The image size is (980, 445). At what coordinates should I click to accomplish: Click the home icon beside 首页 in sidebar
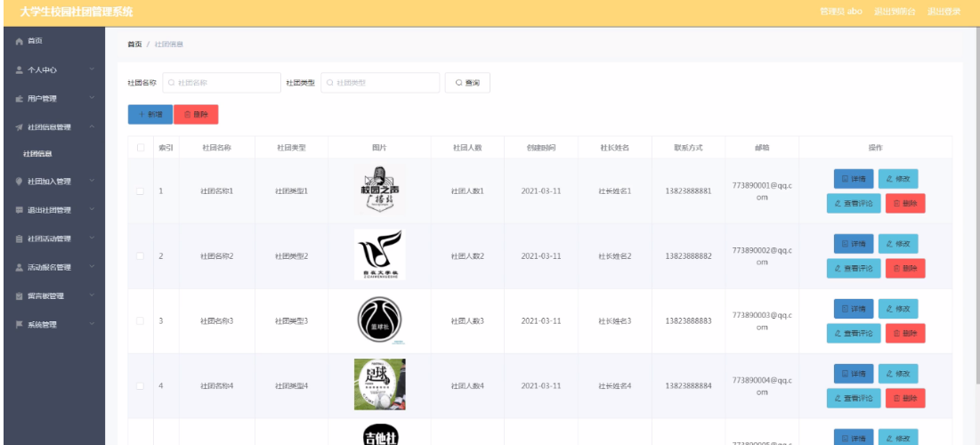(x=19, y=41)
